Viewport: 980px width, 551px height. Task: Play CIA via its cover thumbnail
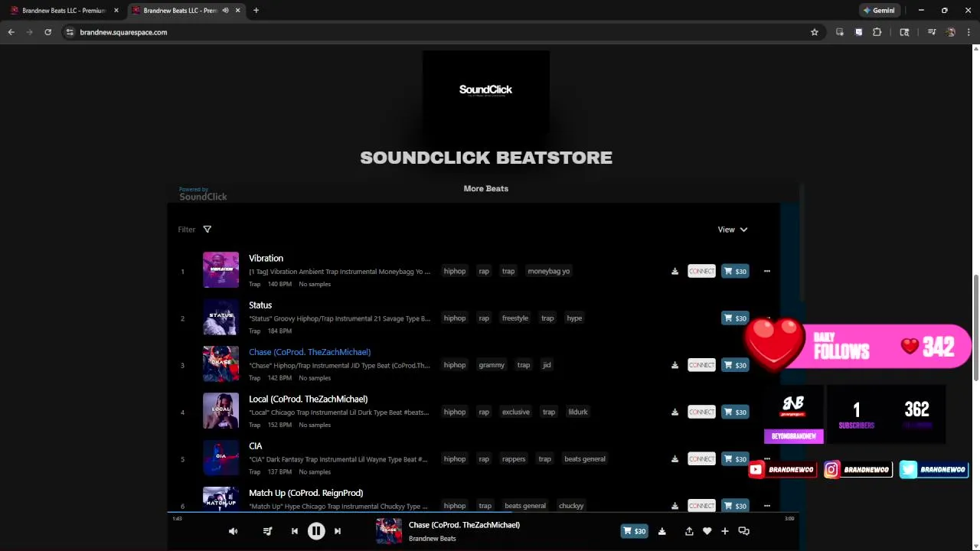[220, 458]
